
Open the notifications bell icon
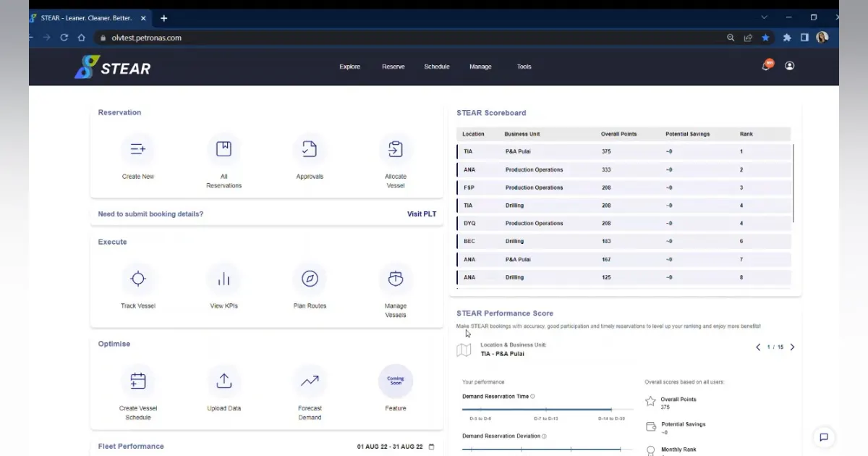[766, 66]
